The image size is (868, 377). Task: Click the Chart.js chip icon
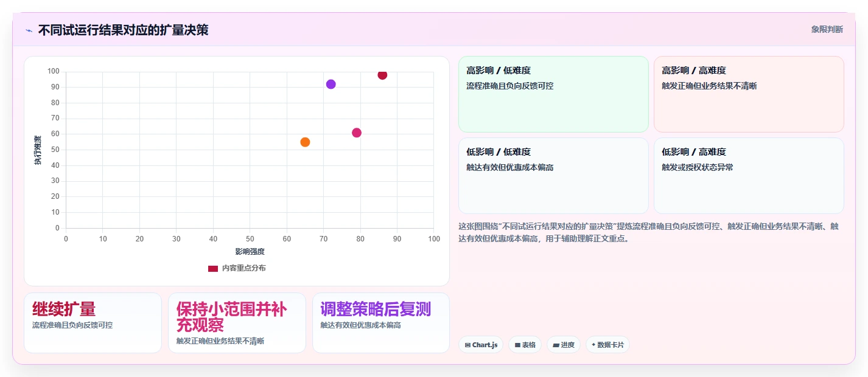pos(467,345)
